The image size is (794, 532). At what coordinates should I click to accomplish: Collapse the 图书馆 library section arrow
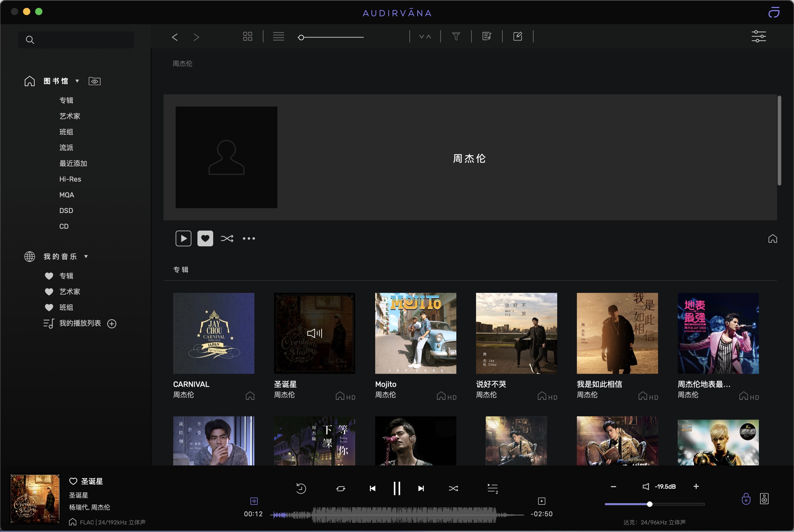coord(78,81)
